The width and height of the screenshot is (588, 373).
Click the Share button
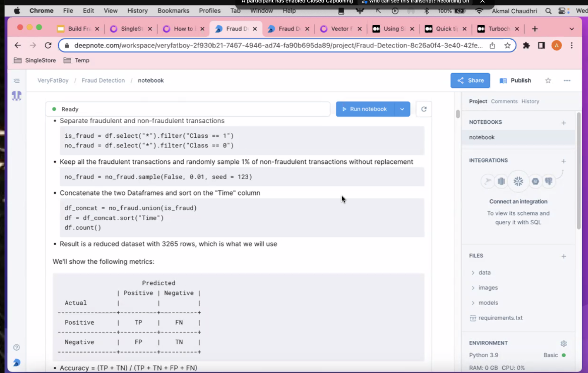click(x=470, y=81)
